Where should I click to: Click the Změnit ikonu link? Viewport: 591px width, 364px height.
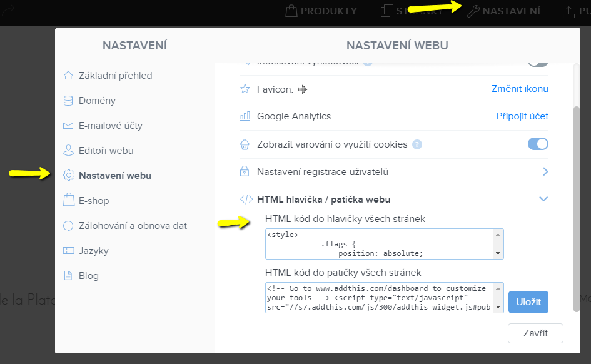point(520,89)
